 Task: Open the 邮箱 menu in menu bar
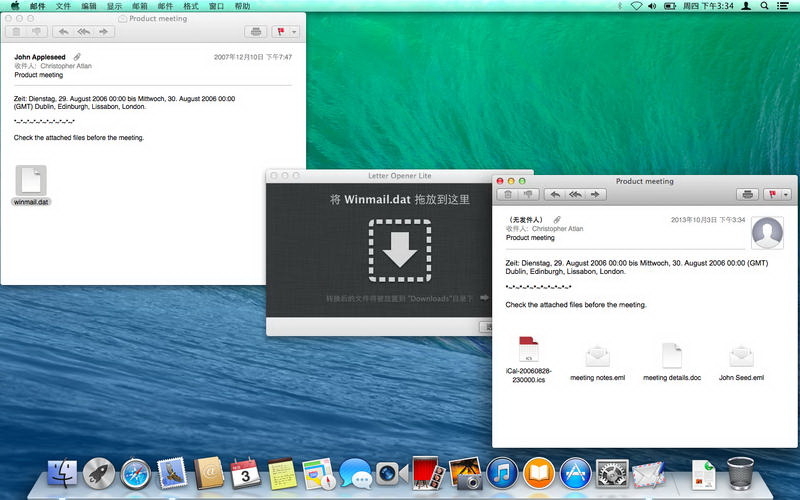coord(140,6)
